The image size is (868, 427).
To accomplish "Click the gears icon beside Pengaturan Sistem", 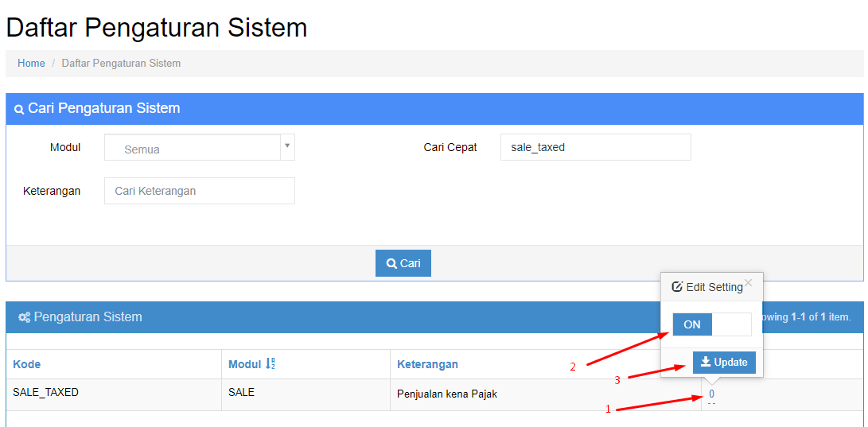I will 25,317.
